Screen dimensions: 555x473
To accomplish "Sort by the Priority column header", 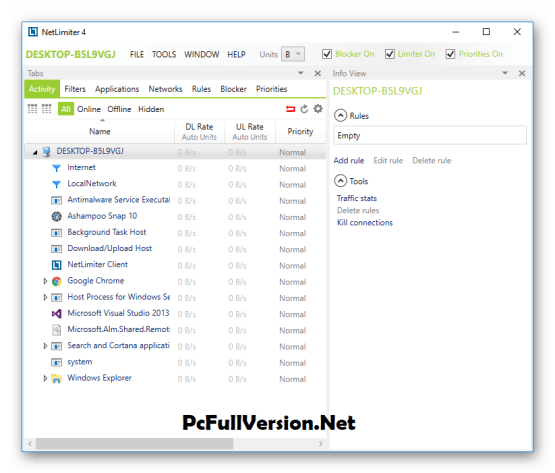I will pos(300,131).
